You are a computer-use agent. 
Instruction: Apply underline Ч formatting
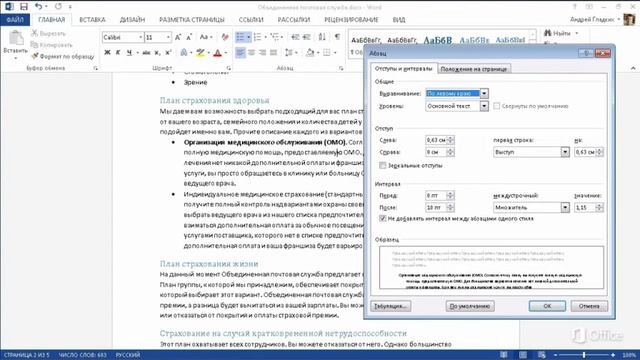coord(129,53)
